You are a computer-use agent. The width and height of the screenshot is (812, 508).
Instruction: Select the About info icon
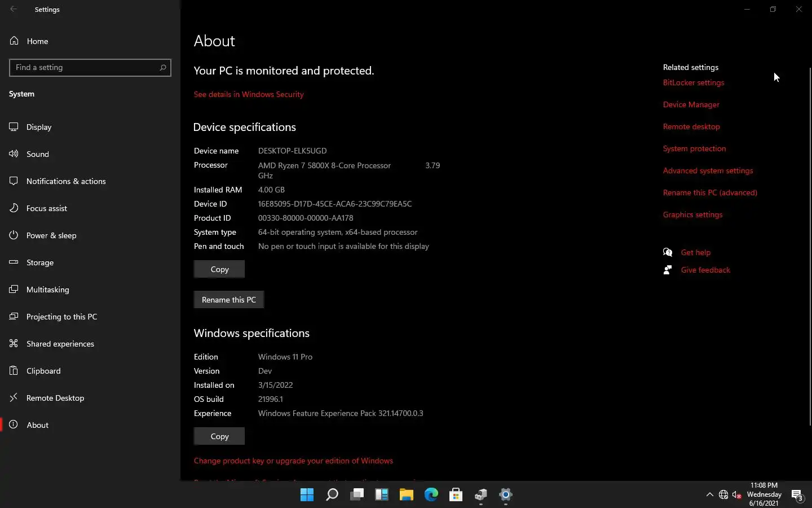pos(14,424)
